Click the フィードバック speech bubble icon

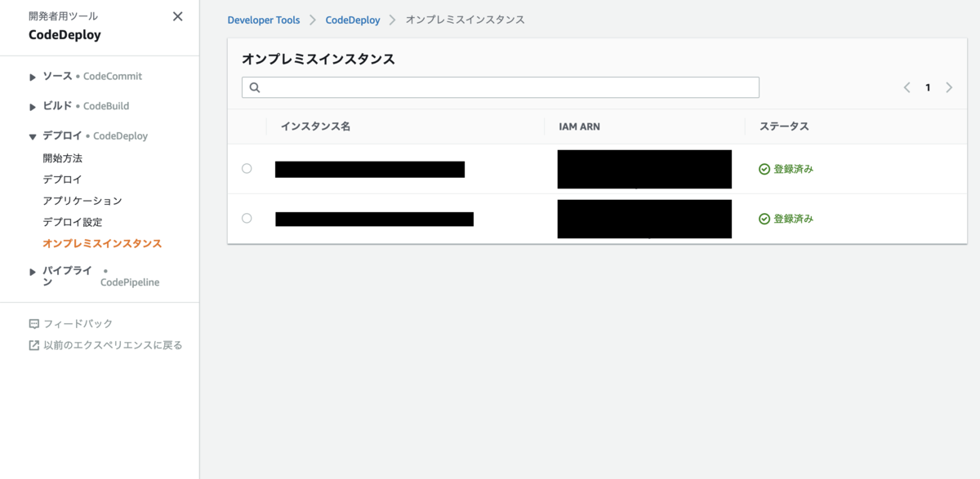[33, 323]
